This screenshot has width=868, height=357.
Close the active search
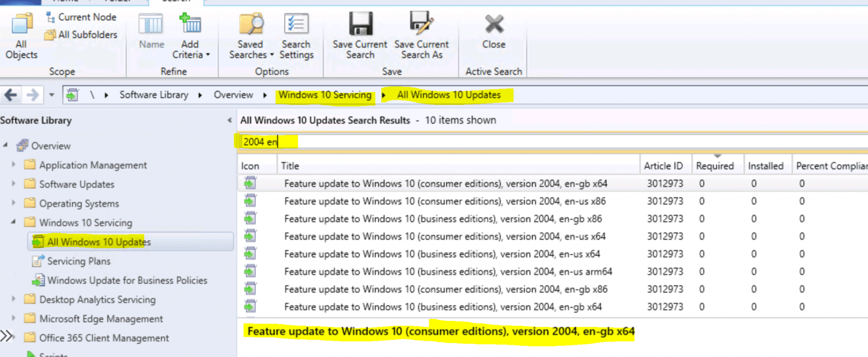(x=494, y=31)
